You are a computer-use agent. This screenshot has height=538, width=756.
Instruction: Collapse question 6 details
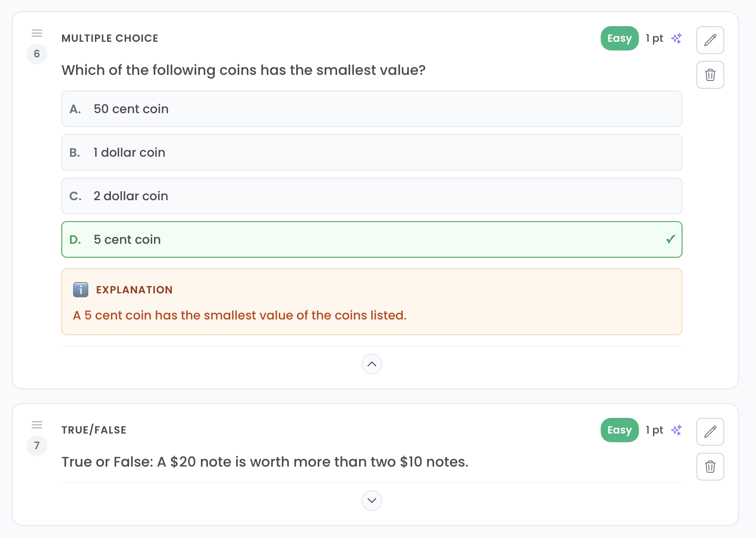(x=371, y=364)
